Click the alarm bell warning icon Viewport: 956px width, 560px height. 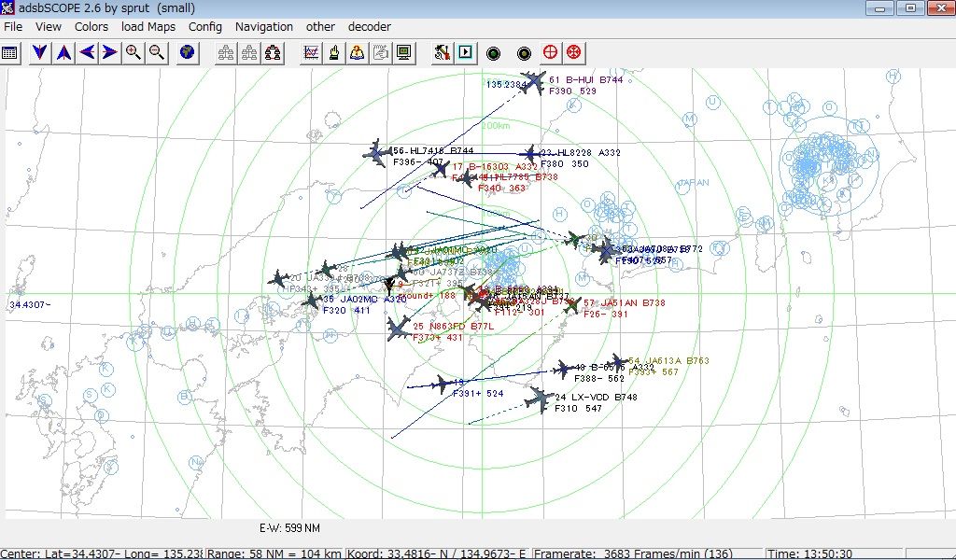(x=333, y=53)
